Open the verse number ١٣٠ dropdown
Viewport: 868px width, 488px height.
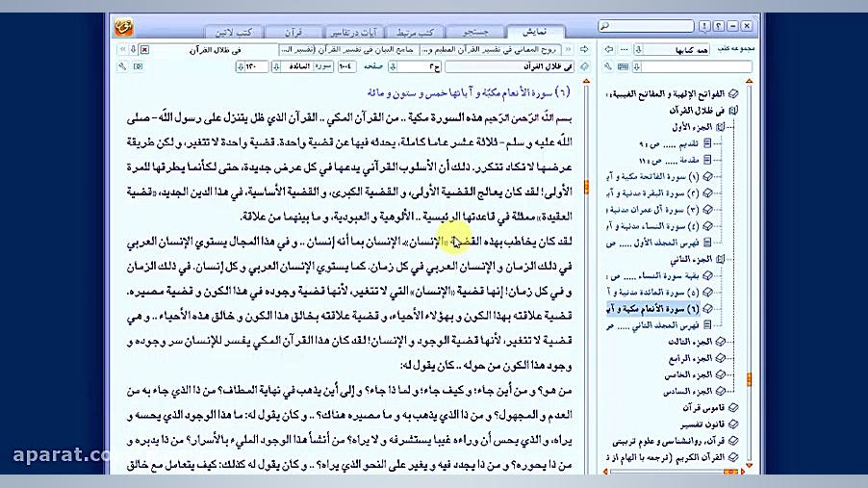click(x=241, y=66)
